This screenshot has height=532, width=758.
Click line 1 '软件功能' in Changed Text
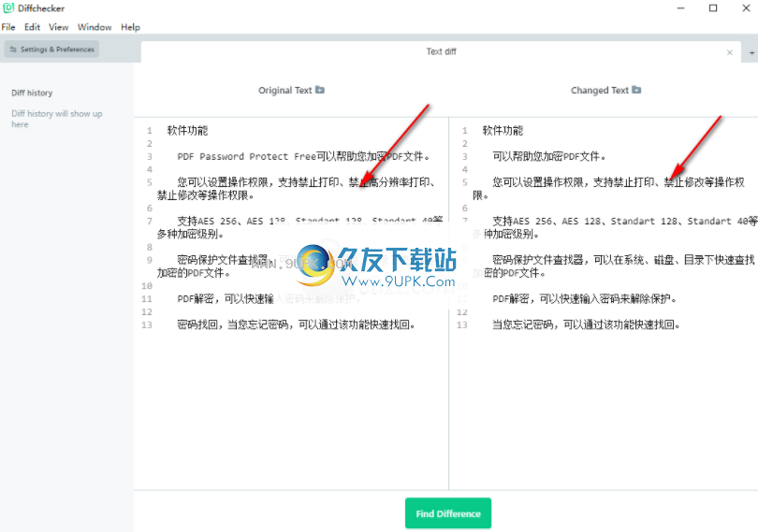(503, 131)
